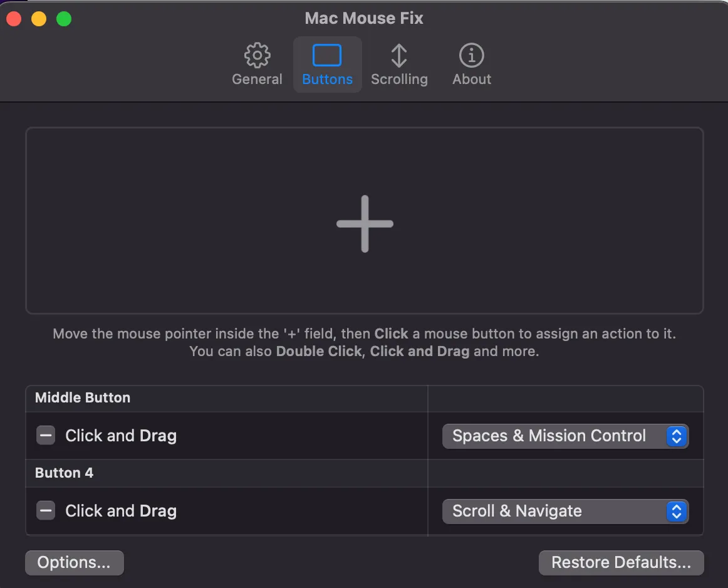Click Button 4's Click and Drag label

click(x=121, y=511)
